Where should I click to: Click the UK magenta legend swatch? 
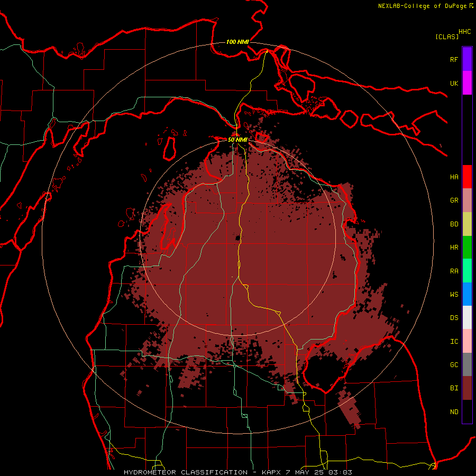[467, 83]
